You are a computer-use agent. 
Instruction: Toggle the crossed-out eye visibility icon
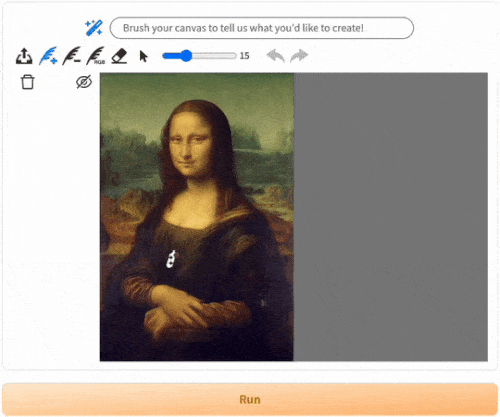pos(84,82)
